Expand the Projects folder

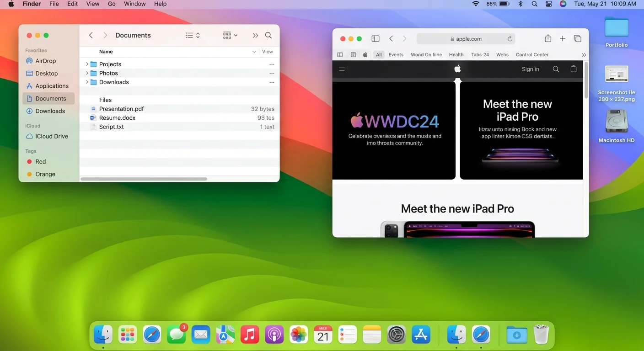coord(87,64)
